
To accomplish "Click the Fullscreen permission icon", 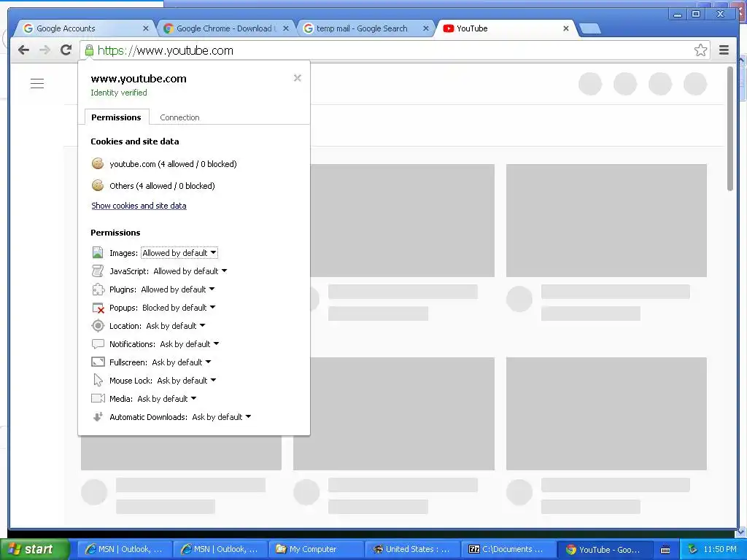I will point(98,362).
